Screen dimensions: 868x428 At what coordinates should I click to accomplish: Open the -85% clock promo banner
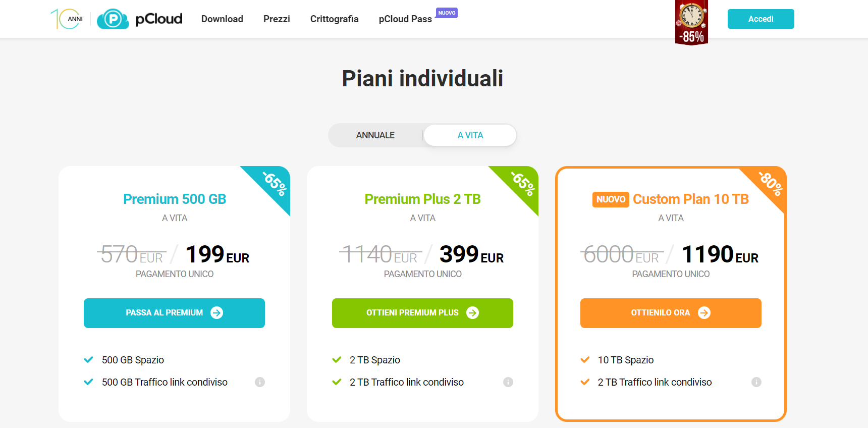tap(691, 23)
